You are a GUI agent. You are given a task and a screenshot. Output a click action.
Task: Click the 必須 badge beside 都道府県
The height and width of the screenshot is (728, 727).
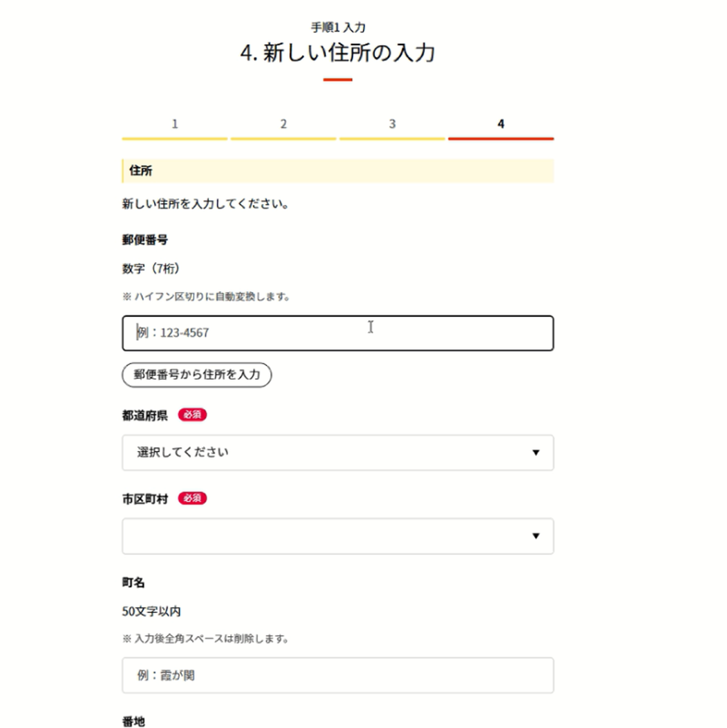click(x=192, y=415)
